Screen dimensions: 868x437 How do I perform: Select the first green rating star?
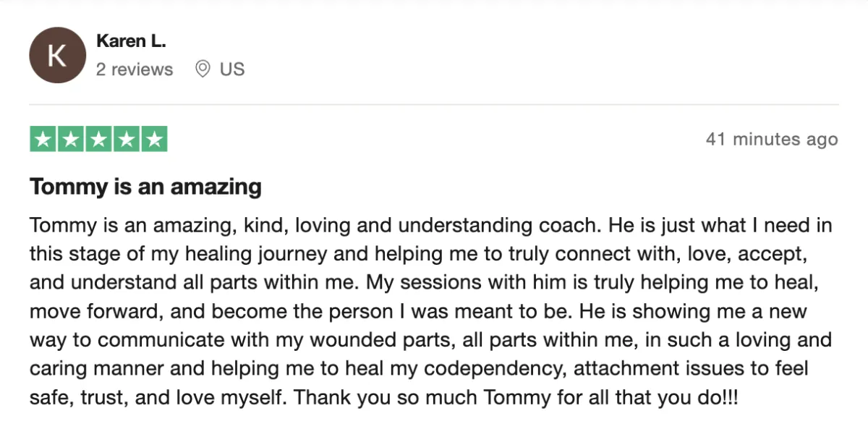[x=43, y=139]
